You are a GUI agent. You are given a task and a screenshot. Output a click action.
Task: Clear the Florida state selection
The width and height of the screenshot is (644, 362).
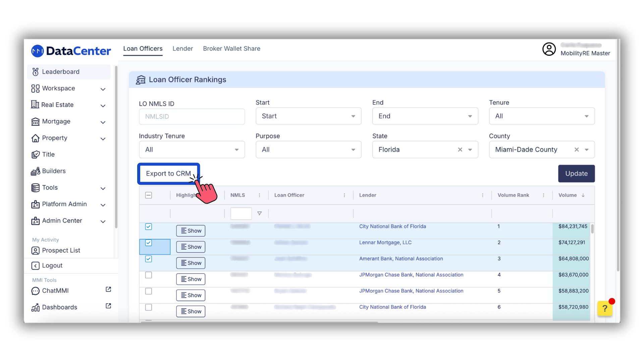tap(460, 150)
